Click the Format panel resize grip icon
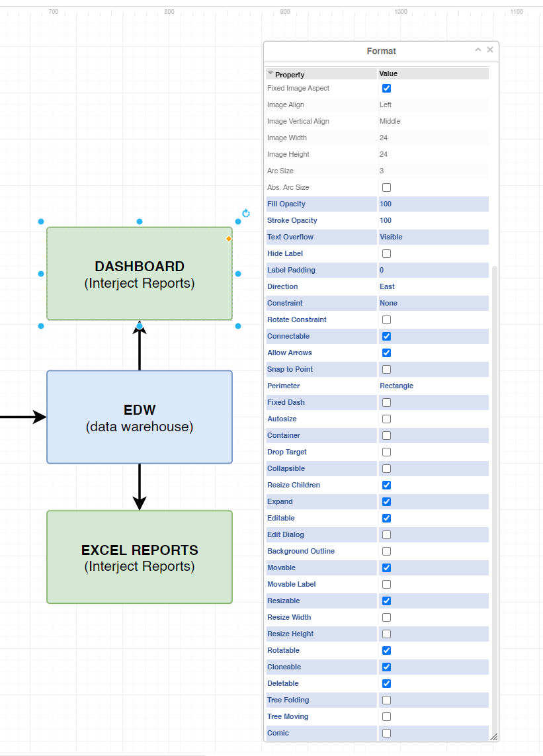Screen dimensions: 543x756 pyautogui.click(x=494, y=737)
